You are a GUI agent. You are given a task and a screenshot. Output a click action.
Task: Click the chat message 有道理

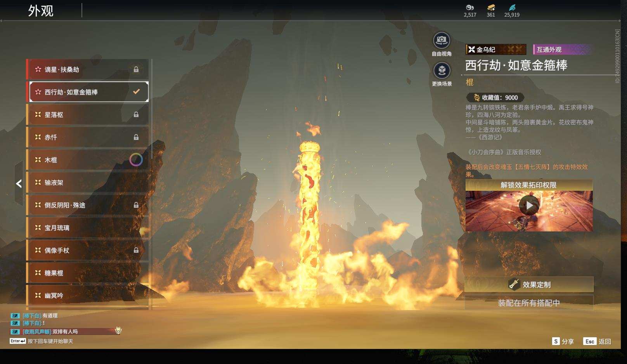(50, 316)
